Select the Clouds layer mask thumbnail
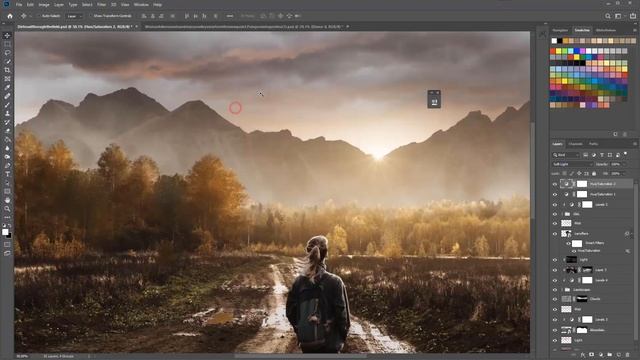The width and height of the screenshot is (640, 360). pyautogui.click(x=582, y=299)
